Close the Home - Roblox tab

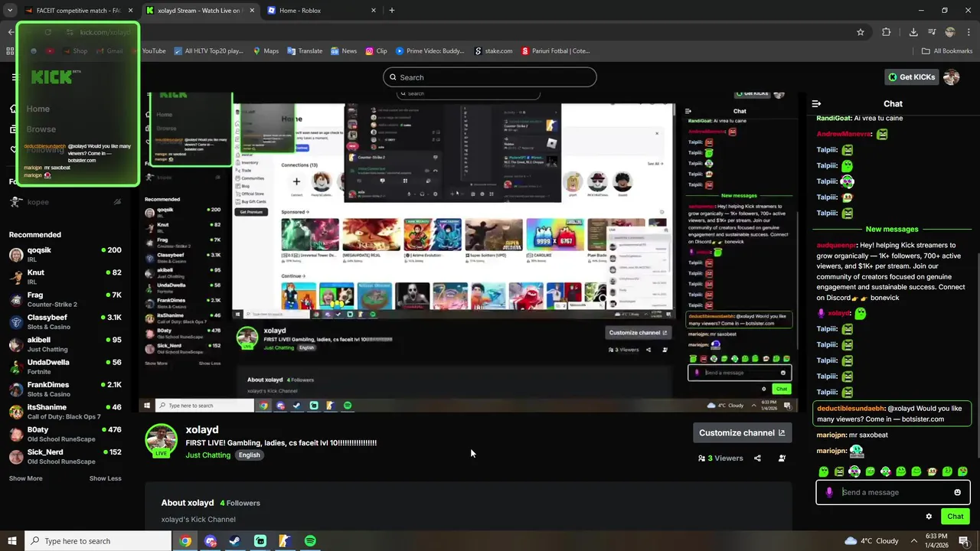pos(374,11)
